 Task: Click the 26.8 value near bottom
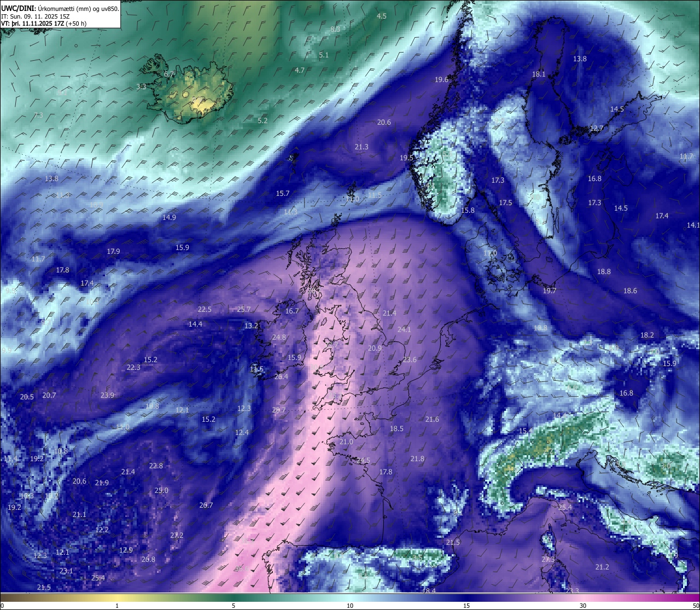[148, 560]
